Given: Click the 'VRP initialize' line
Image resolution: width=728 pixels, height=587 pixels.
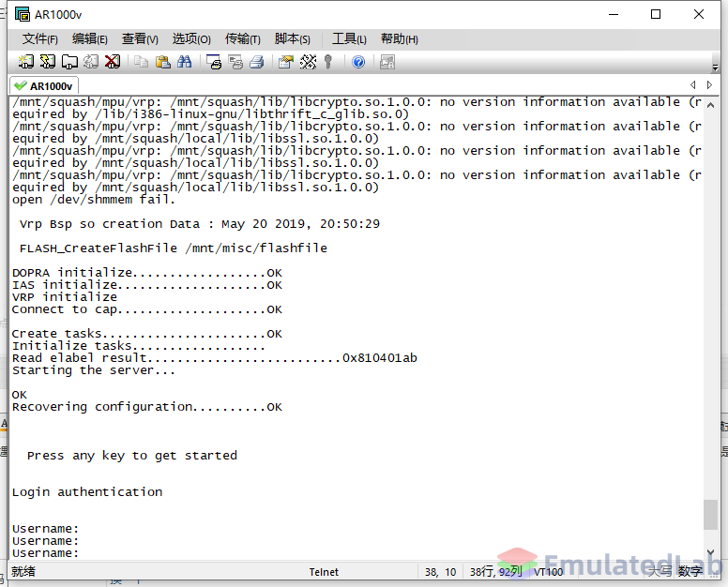Looking at the screenshot, I should (65, 296).
